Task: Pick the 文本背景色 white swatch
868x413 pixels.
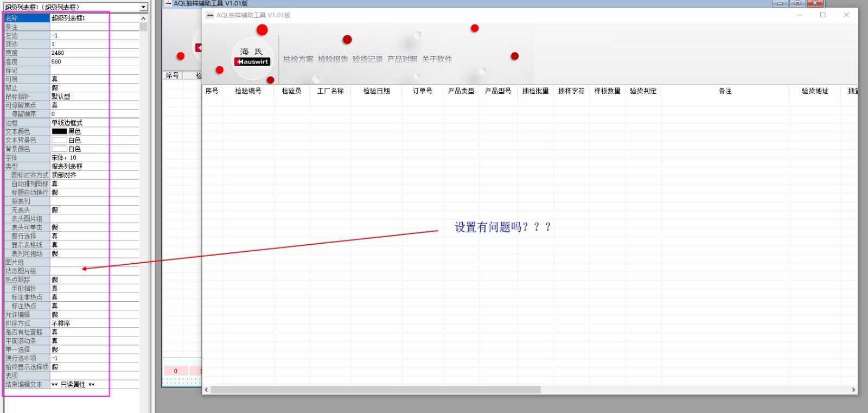Action: [x=59, y=140]
